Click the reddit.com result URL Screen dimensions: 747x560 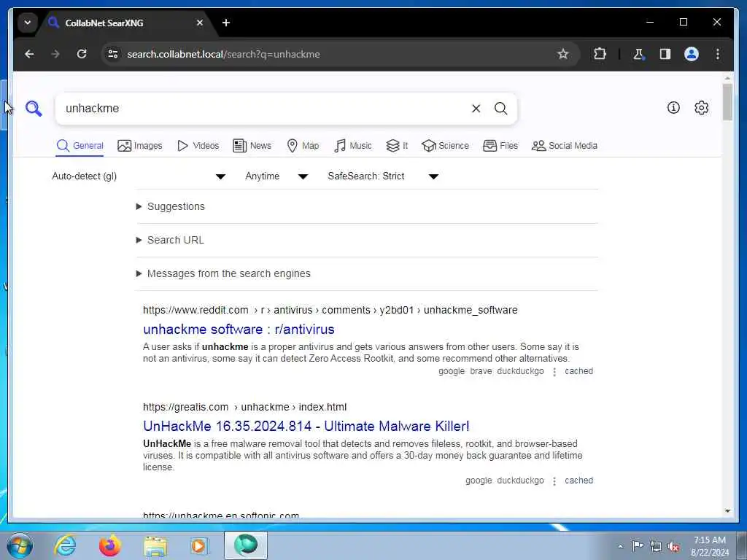click(x=330, y=310)
